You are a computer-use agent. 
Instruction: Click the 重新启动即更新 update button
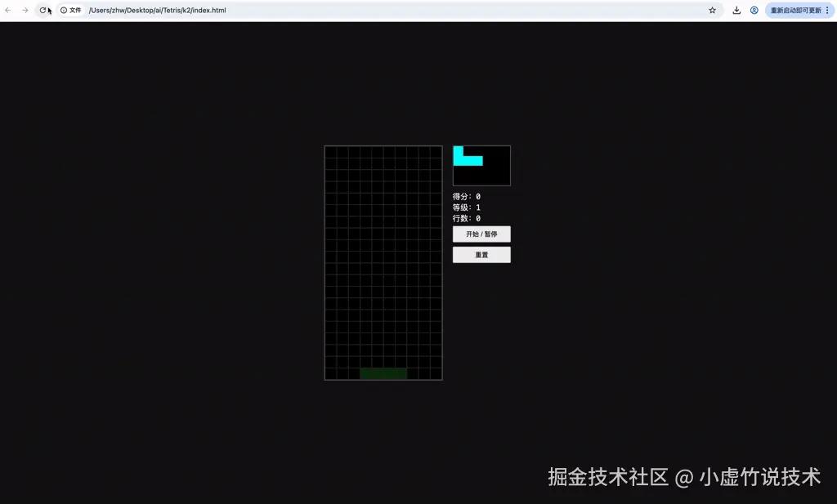795,10
